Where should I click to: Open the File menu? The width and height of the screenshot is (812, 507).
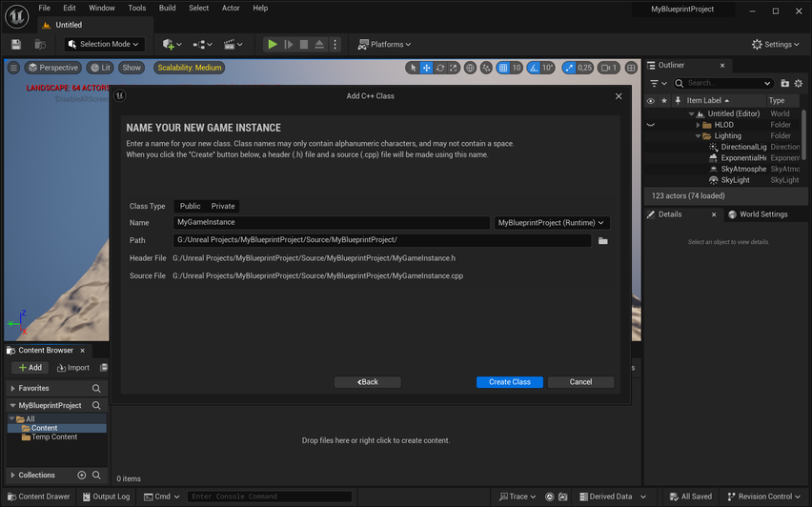coord(45,9)
